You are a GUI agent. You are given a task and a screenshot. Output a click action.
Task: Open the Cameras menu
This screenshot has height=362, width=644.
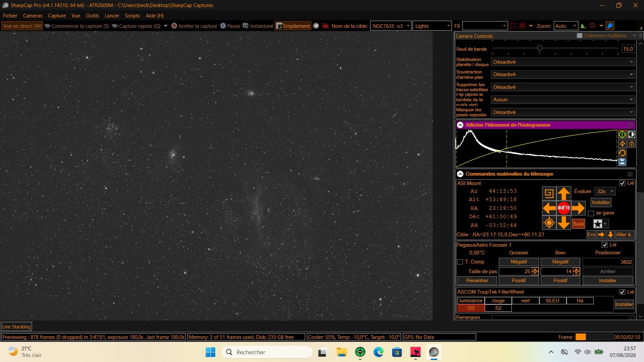coord(33,16)
